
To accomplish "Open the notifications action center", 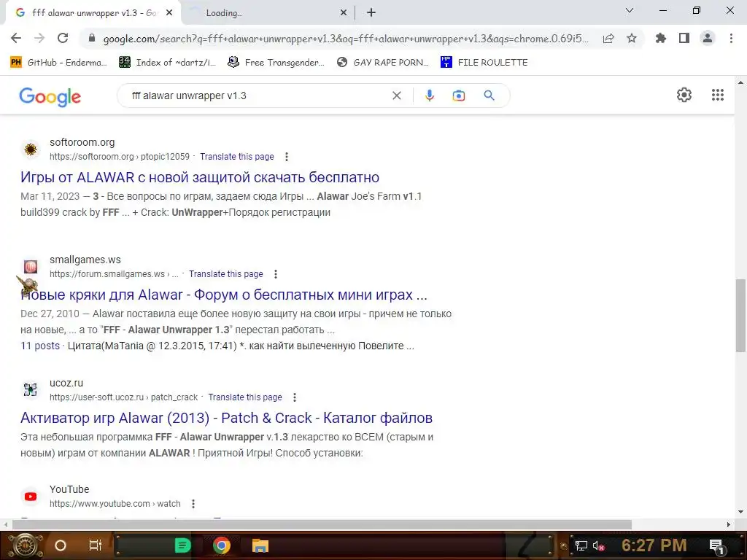I will click(717, 545).
